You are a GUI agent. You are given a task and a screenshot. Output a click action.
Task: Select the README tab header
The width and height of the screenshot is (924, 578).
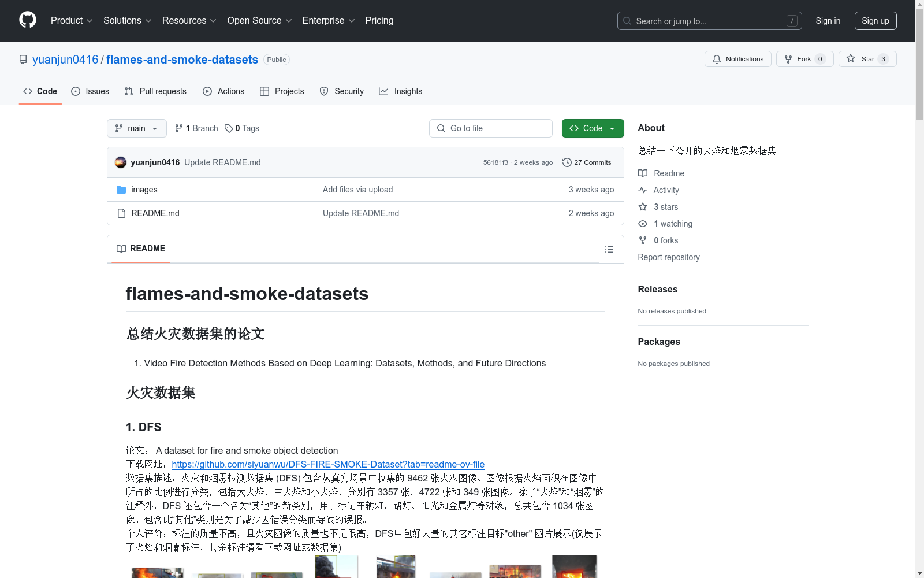coord(141,249)
